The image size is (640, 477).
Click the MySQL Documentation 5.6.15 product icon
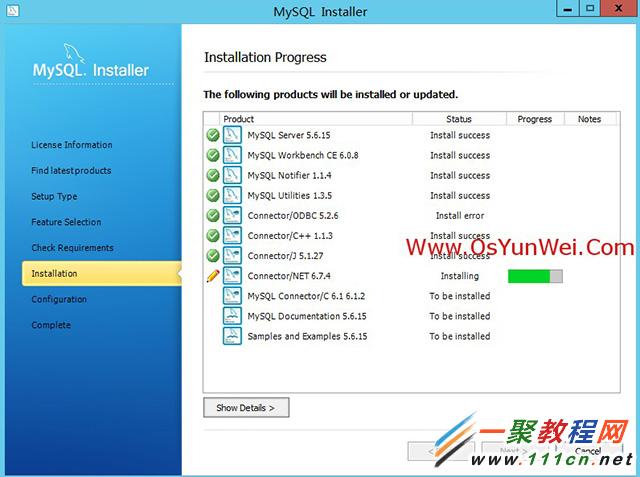point(232,316)
